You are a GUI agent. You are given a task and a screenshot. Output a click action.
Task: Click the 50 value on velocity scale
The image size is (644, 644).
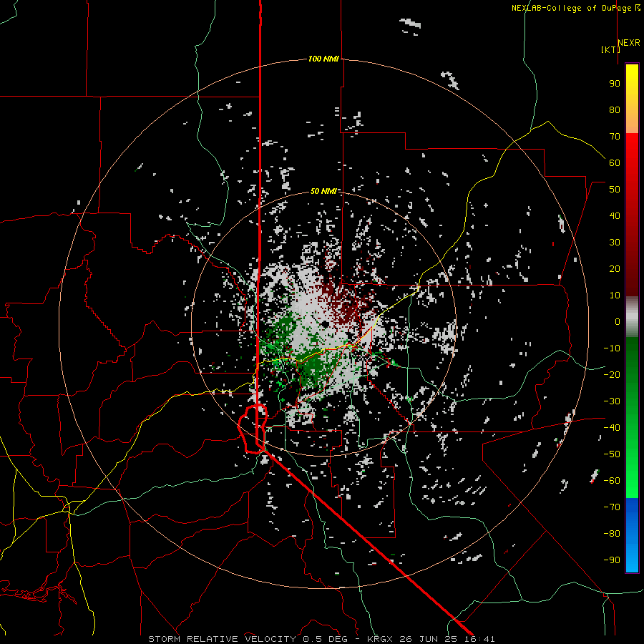615,190
